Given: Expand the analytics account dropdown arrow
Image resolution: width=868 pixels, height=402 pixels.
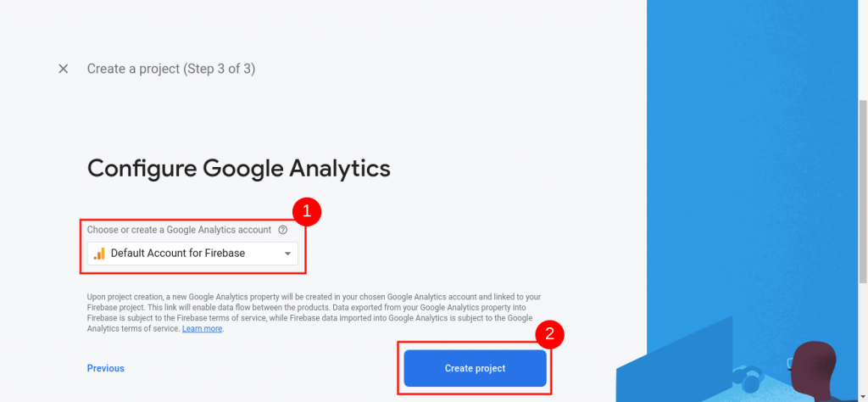Looking at the screenshot, I should [x=287, y=254].
